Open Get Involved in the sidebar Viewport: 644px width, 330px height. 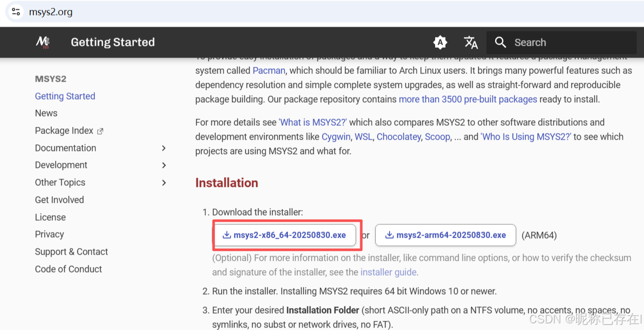pyautogui.click(x=60, y=200)
